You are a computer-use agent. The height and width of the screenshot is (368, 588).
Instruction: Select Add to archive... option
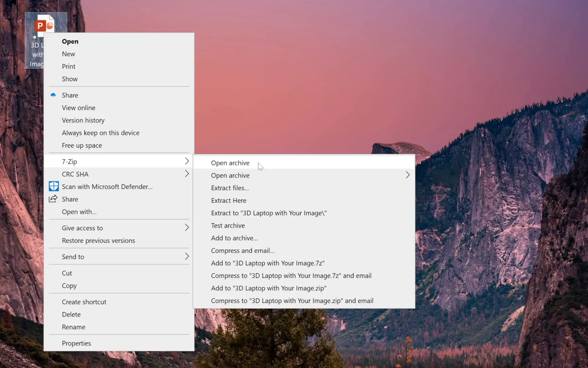pyautogui.click(x=304, y=238)
